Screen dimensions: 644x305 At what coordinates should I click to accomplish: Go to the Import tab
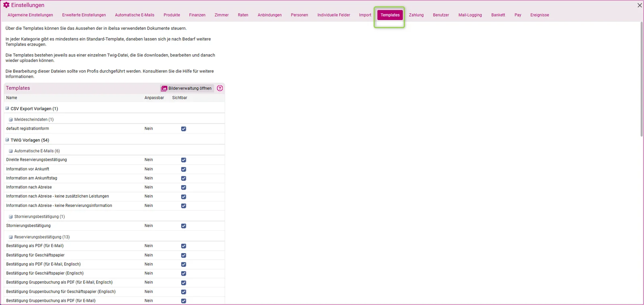365,15
